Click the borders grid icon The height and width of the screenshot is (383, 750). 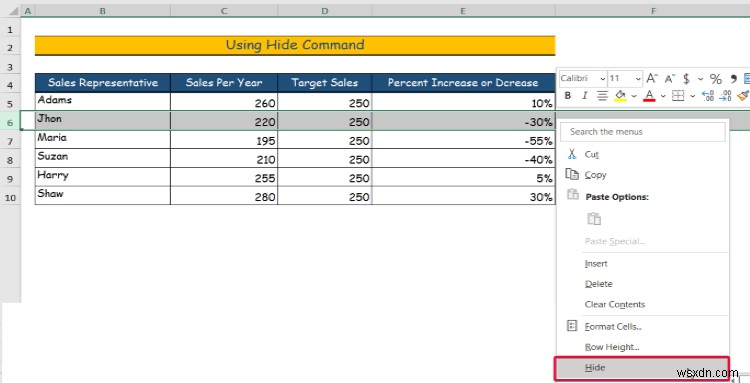click(x=678, y=96)
